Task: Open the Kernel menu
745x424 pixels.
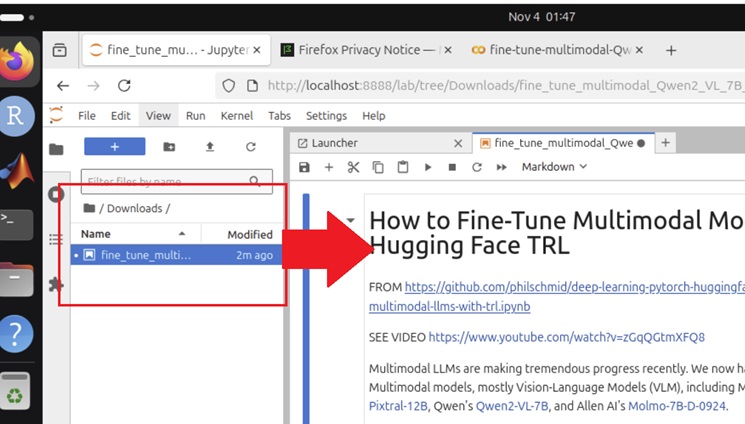Action: tap(236, 116)
